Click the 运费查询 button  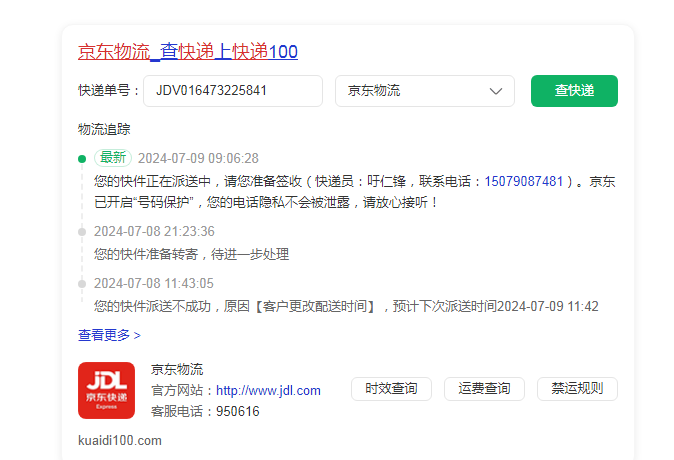tap(484, 389)
